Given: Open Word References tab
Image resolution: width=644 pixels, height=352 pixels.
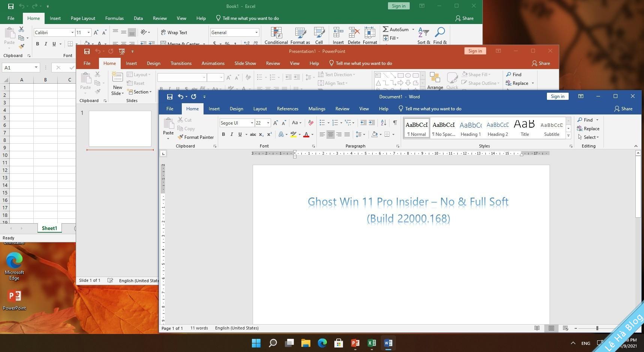Looking at the screenshot, I should (288, 109).
